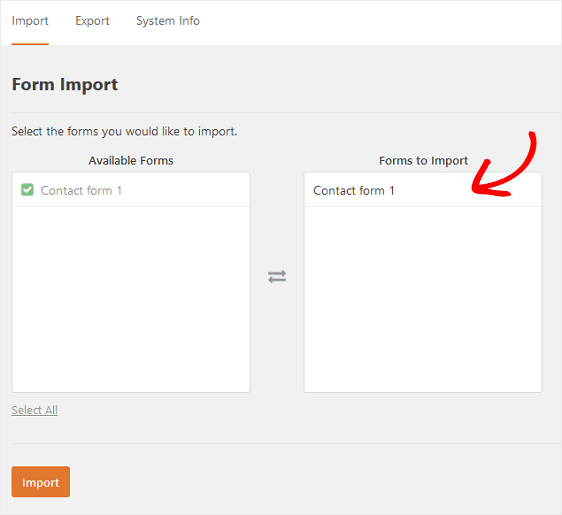
Task: Click empty space inside Available Forms list
Action: coord(131,299)
